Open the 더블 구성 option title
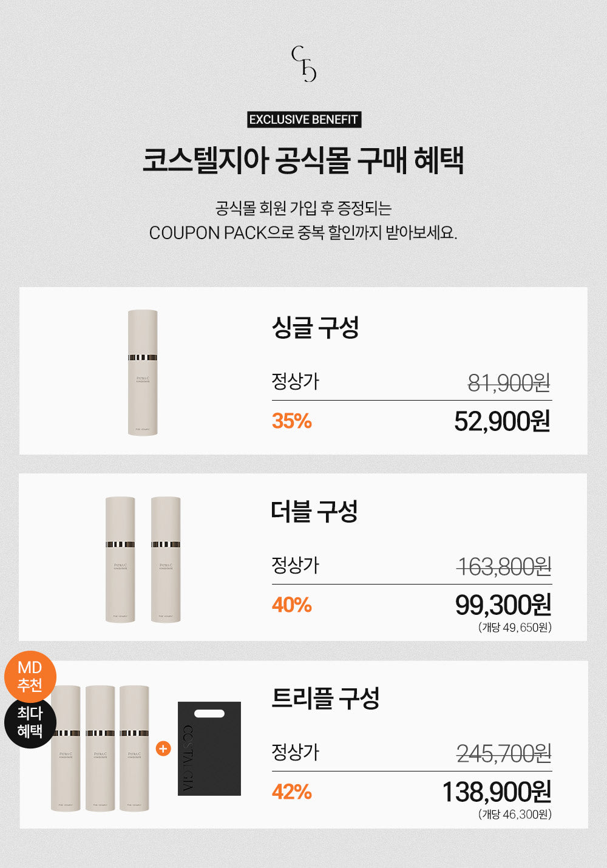 pyautogui.click(x=314, y=512)
